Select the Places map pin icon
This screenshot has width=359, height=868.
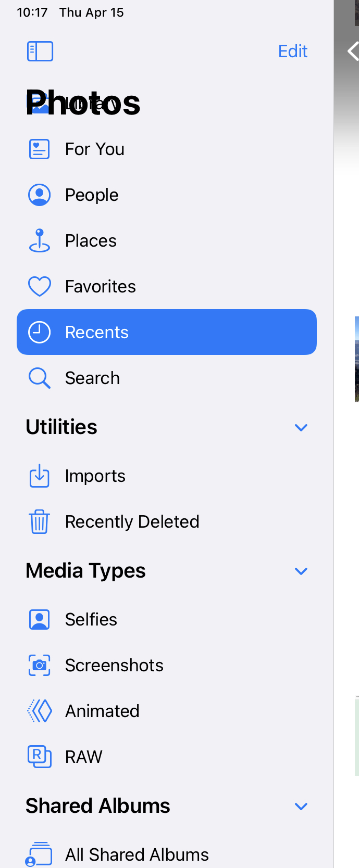coord(39,241)
